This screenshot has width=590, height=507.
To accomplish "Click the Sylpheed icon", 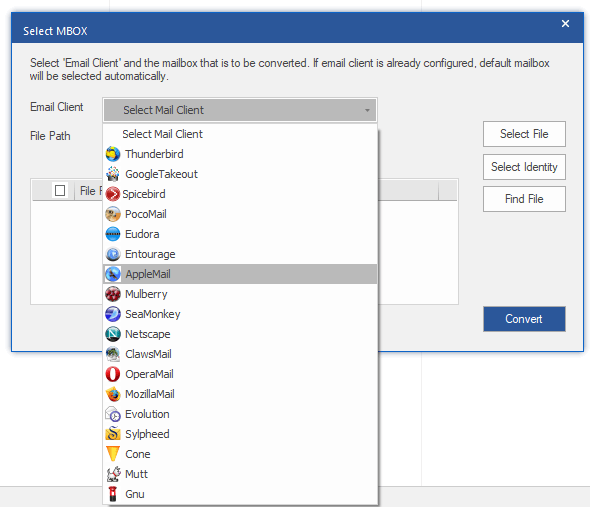I will click(x=113, y=434).
